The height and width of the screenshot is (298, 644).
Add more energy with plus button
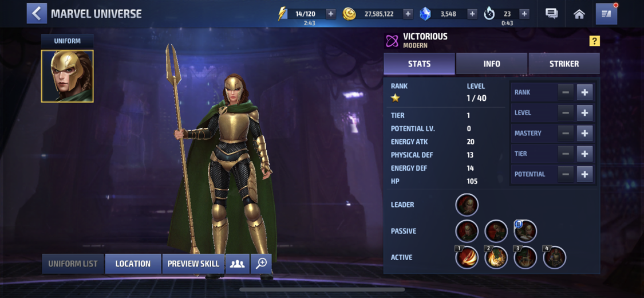pos(331,14)
